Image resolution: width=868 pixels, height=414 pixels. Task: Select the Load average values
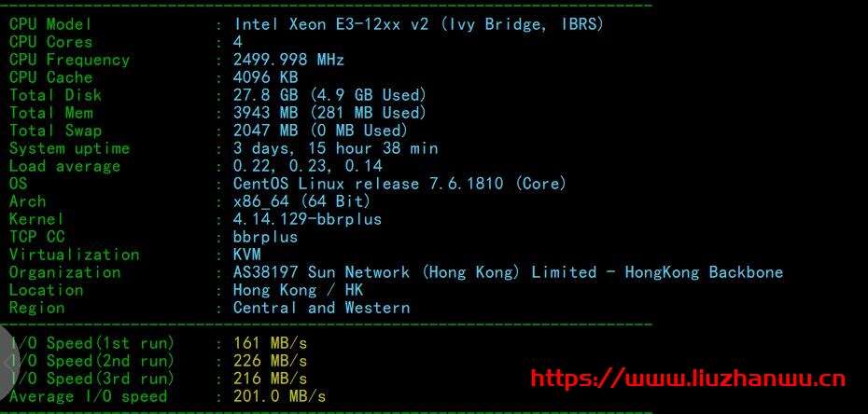(307, 166)
